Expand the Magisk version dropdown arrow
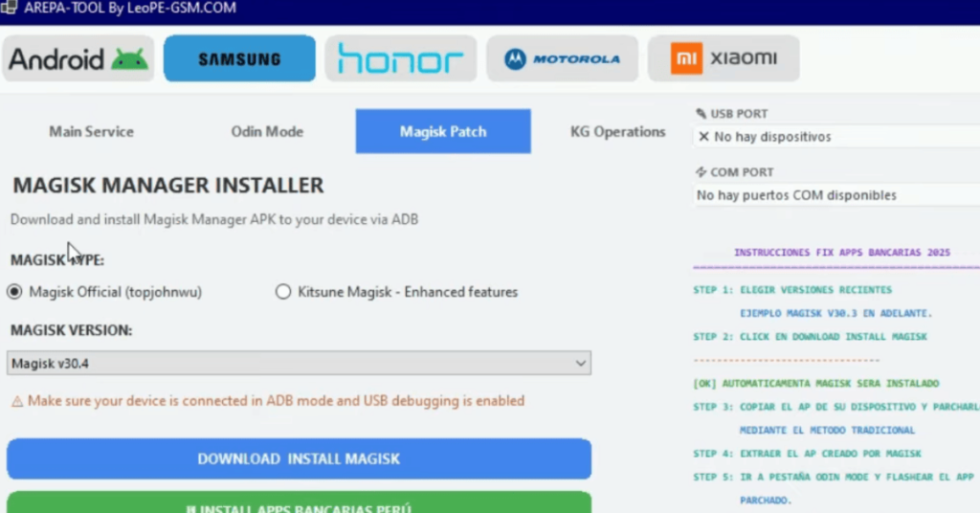The height and width of the screenshot is (513, 980). coord(581,363)
